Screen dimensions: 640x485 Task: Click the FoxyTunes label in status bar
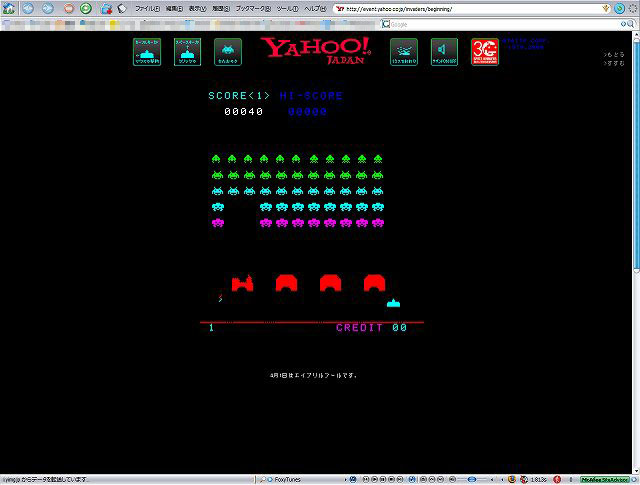287,480
